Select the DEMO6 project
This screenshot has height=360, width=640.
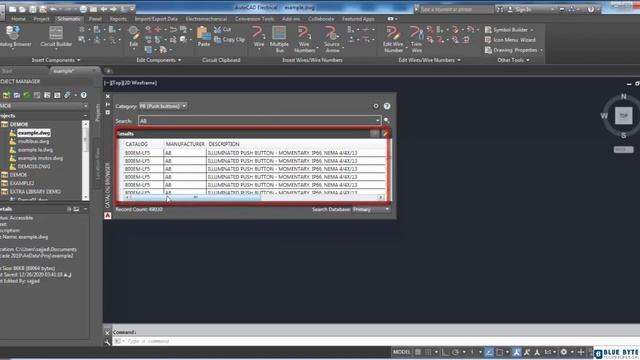point(18,175)
